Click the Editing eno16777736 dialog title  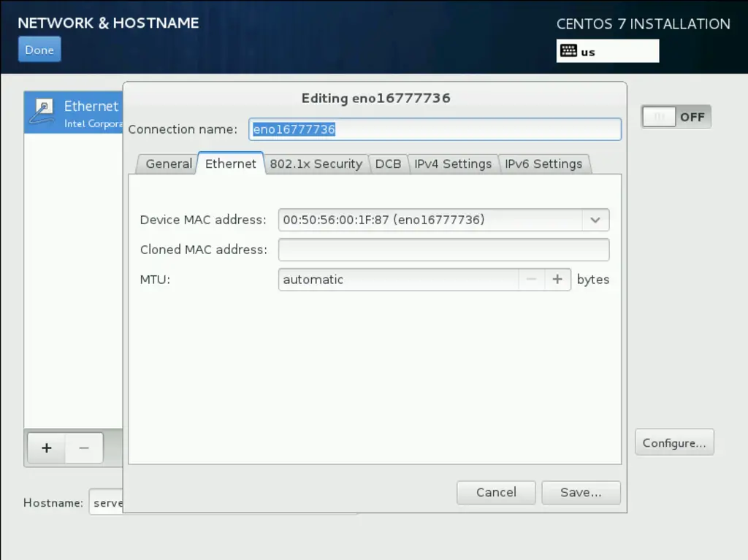point(376,99)
